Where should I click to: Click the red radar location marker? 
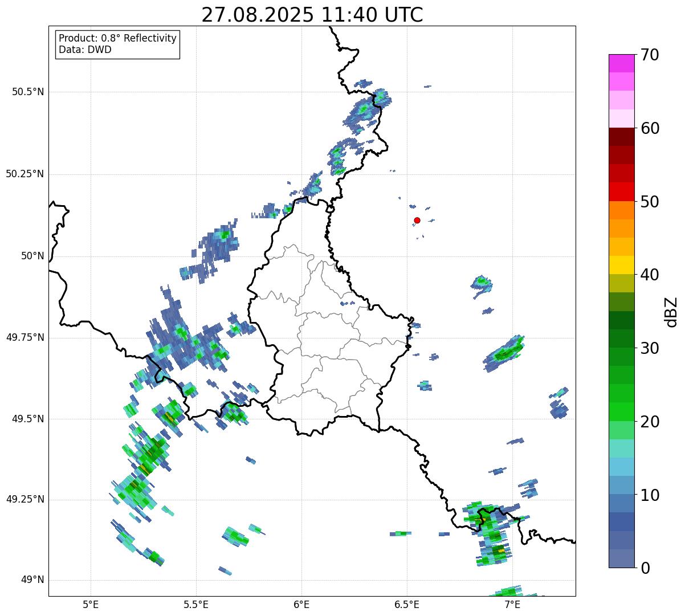coord(417,220)
